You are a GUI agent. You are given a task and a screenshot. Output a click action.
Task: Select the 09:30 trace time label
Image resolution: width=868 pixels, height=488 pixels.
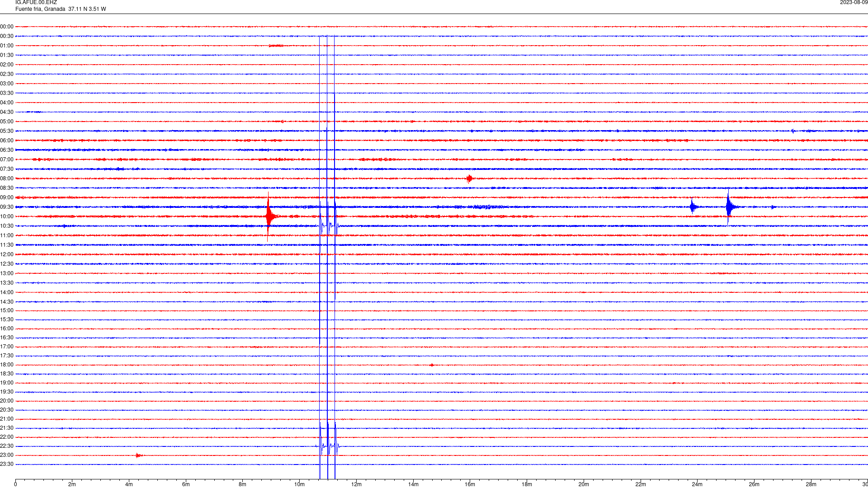[7, 207]
